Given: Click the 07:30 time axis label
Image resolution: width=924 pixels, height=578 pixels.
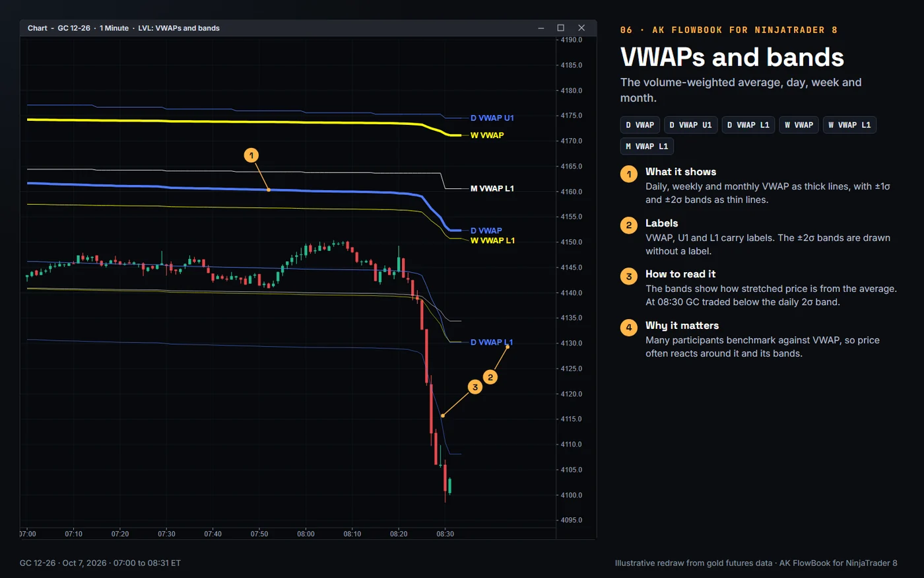Looking at the screenshot, I should pos(166,534).
